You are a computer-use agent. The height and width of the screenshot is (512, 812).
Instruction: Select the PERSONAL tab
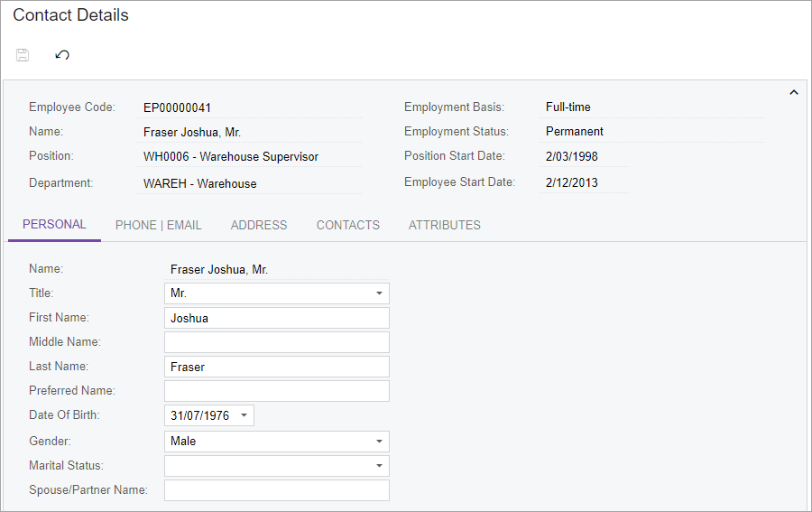point(54,224)
